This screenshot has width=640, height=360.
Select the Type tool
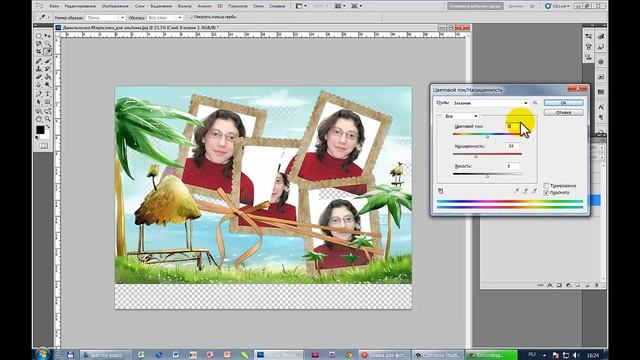click(x=48, y=94)
